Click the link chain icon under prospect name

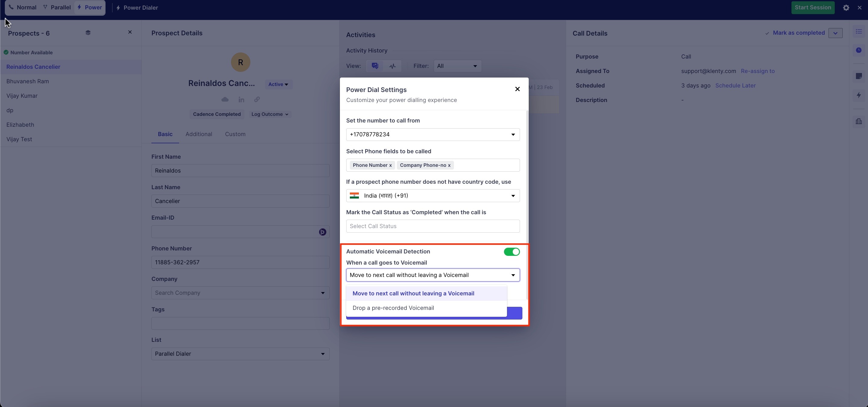click(x=257, y=100)
